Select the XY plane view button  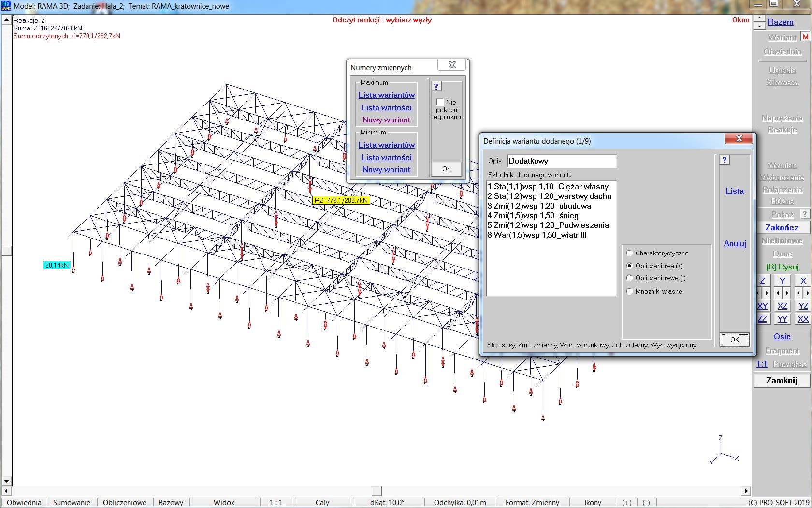click(762, 306)
